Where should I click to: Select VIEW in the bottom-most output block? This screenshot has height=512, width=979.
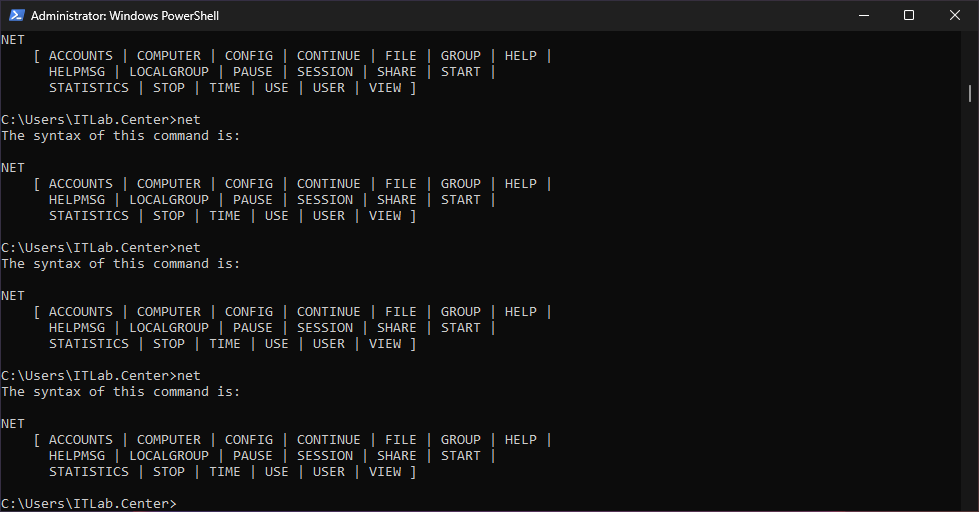pos(385,471)
